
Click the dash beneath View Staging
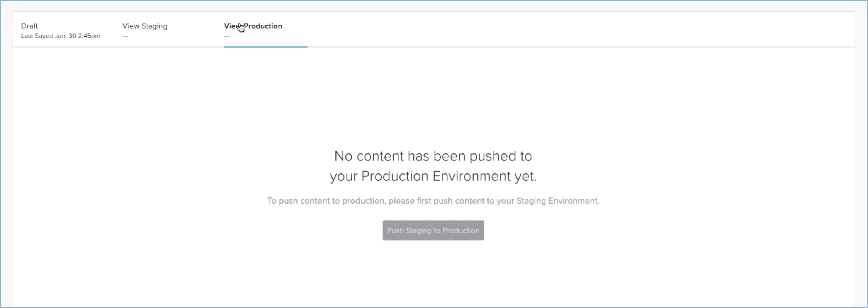click(125, 36)
